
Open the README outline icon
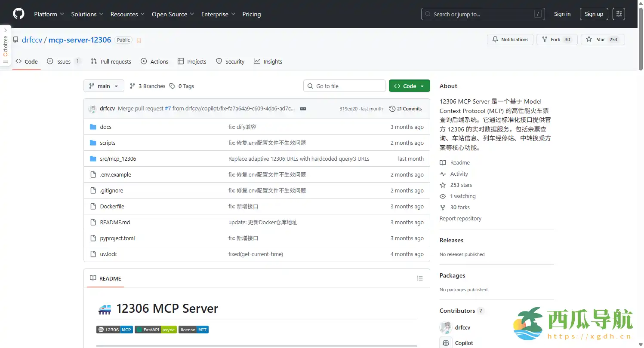[420, 278]
